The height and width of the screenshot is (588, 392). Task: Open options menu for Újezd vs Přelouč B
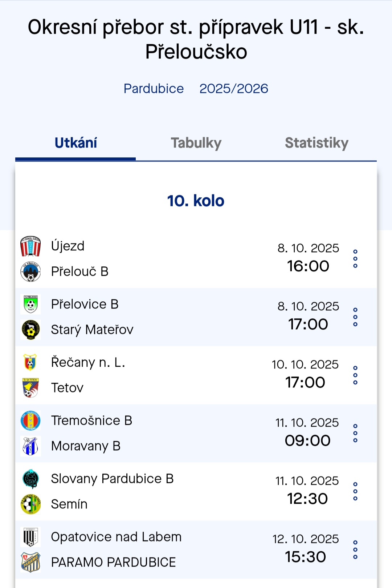point(355,259)
